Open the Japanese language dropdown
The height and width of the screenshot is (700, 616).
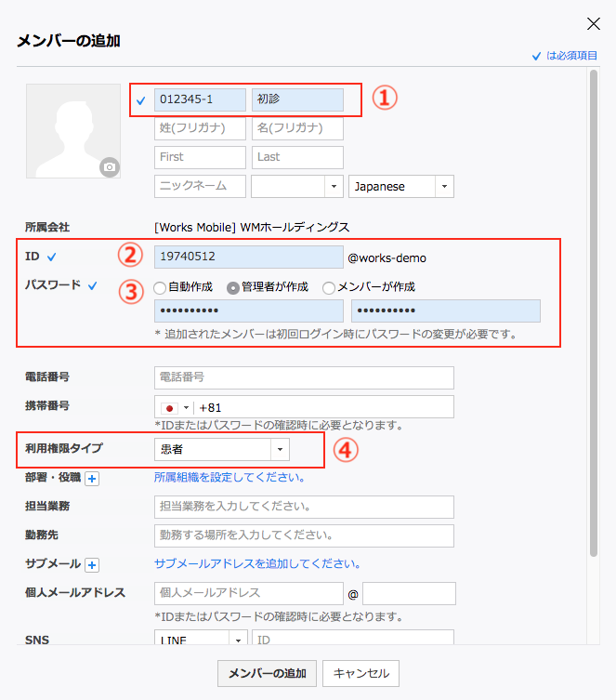coord(400,186)
